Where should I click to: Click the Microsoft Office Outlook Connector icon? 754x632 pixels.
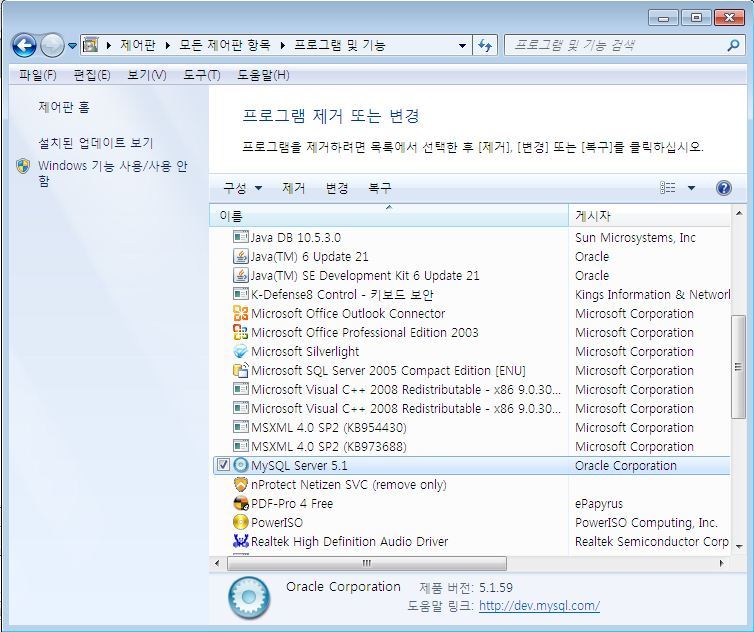[240, 313]
